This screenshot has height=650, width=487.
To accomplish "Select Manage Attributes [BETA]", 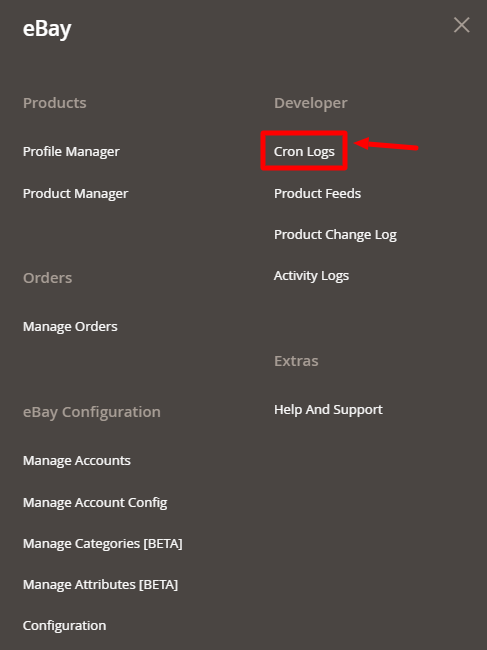I will pos(100,585).
